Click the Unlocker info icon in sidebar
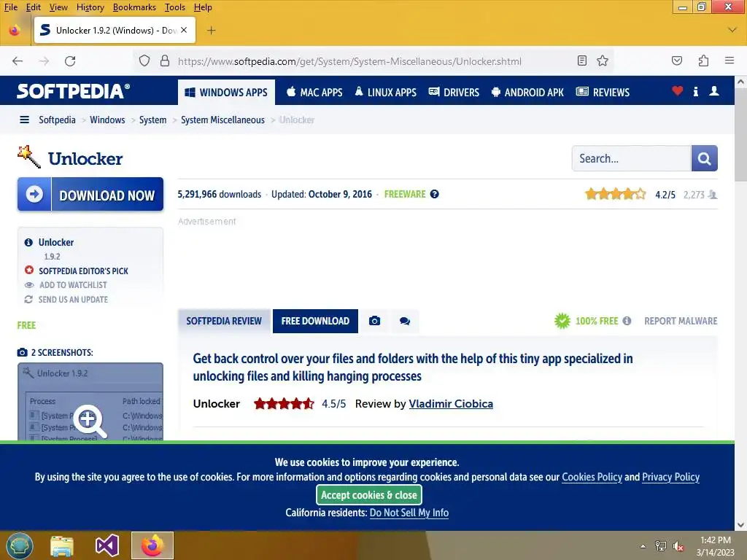The image size is (747, 560). pyautogui.click(x=28, y=242)
